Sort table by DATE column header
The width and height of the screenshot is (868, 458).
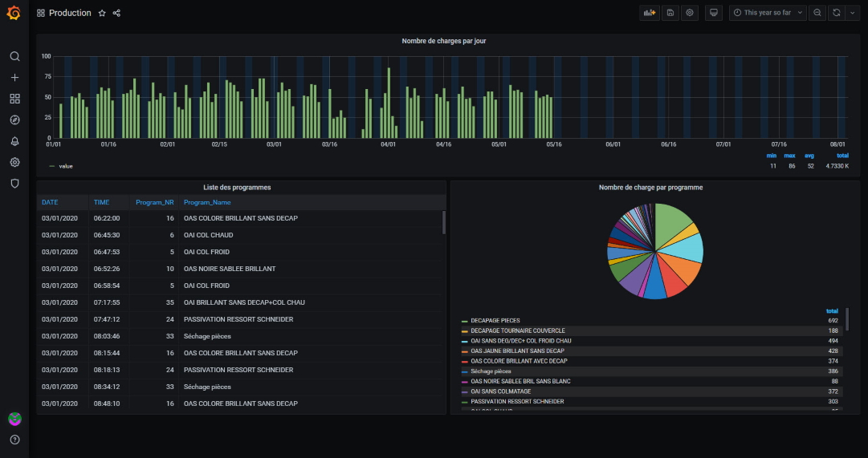pos(50,202)
